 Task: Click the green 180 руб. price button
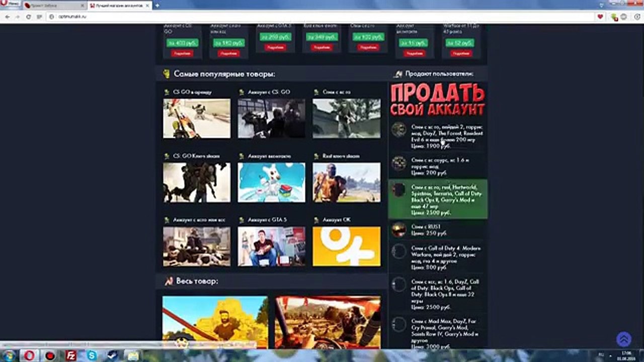228,43
